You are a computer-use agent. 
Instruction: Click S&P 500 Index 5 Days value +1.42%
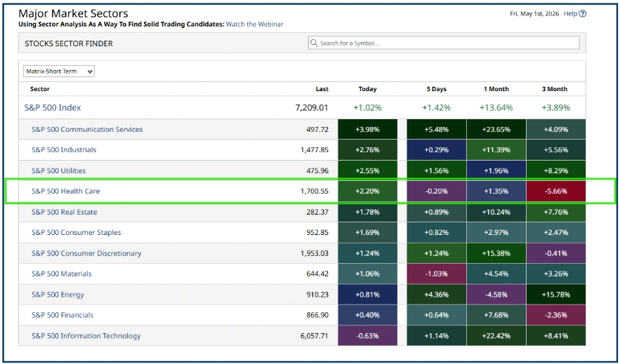[437, 108]
